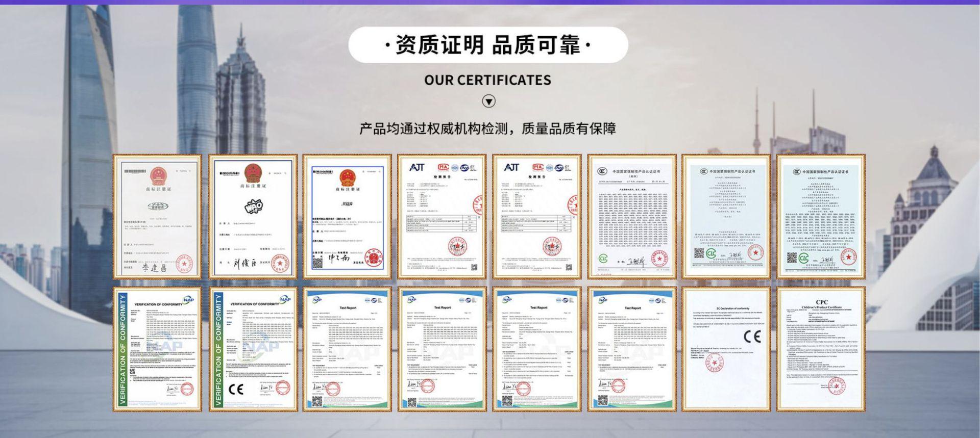
Task: Select the 资质证明 品质可靠 heading banner
Action: (x=488, y=45)
